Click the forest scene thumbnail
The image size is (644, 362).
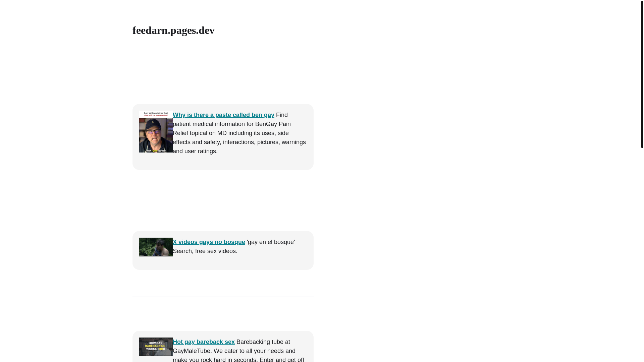click(x=156, y=247)
